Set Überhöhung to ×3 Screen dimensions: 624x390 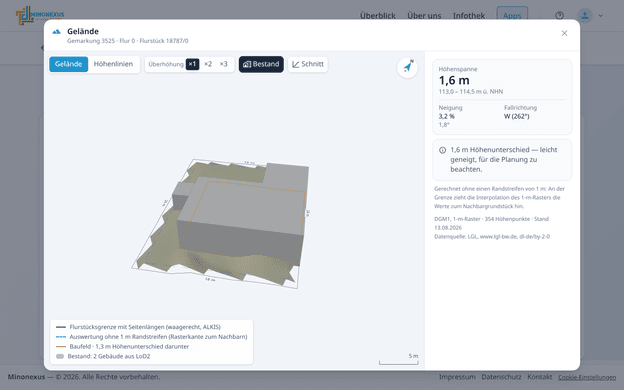point(224,64)
